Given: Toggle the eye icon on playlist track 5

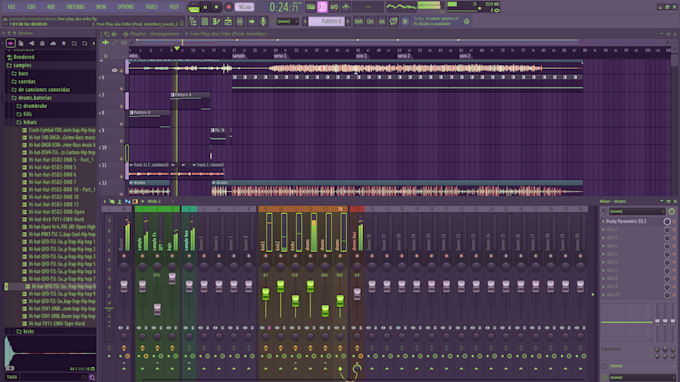Looking at the screenshot, I should pyautogui.click(x=114, y=70).
